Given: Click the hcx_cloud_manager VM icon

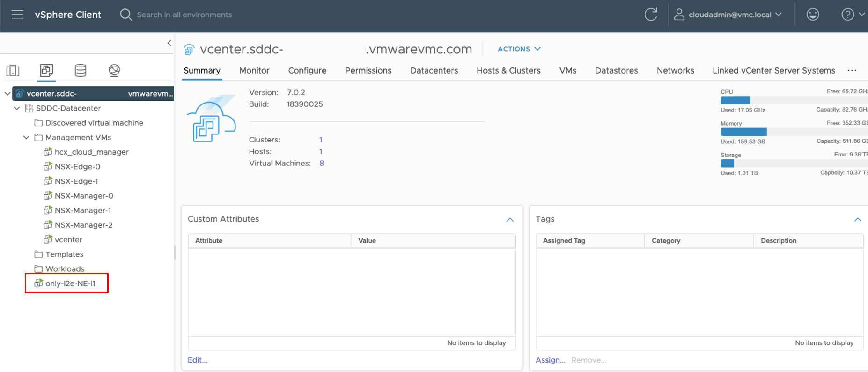Looking at the screenshot, I should click(48, 152).
